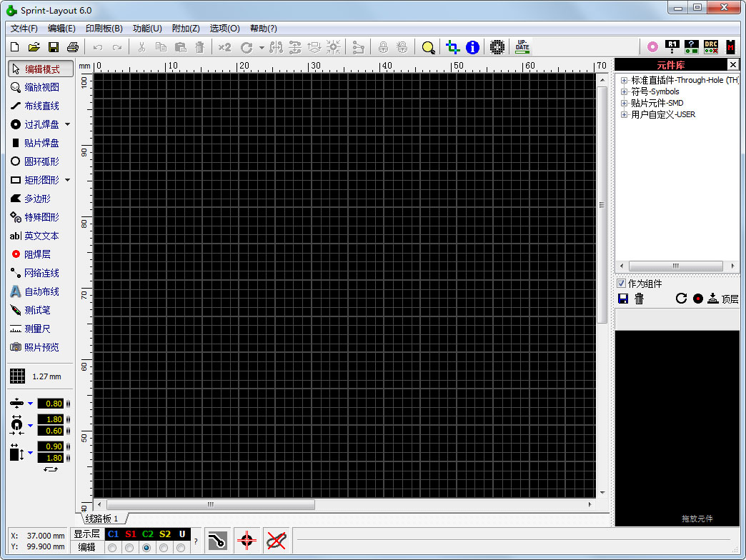Open the 过孔焊盘 pad shape dropdown
Image resolution: width=746 pixels, height=560 pixels.
click(68, 124)
